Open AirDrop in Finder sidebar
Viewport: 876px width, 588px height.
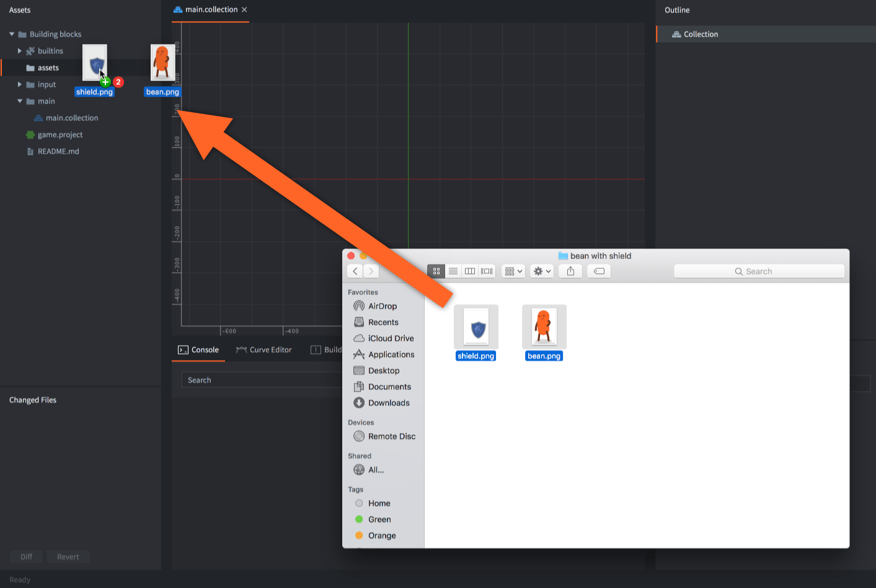[x=382, y=306]
